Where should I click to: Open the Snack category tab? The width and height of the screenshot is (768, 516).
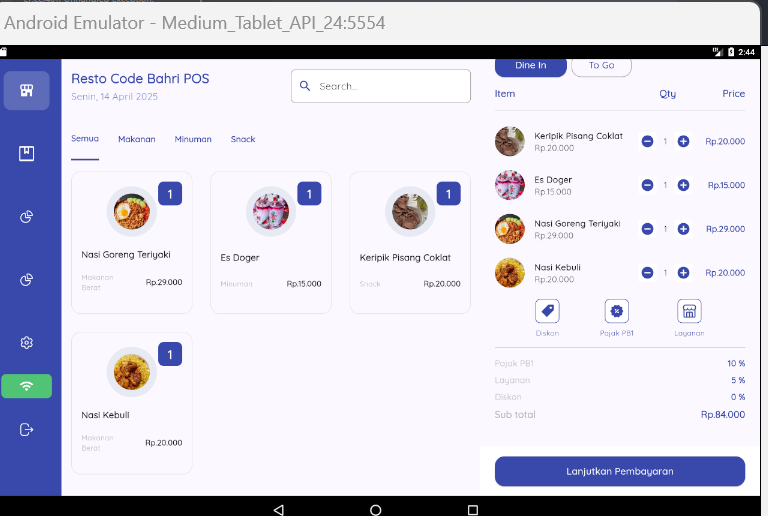243,140
